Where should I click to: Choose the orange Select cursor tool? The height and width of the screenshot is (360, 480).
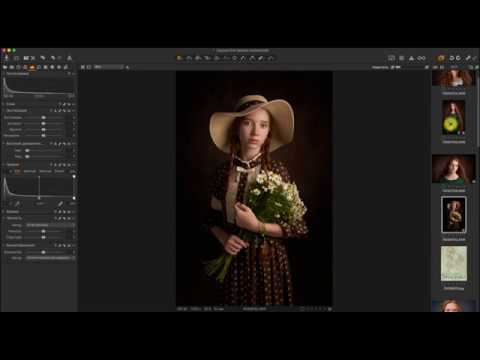(180, 58)
